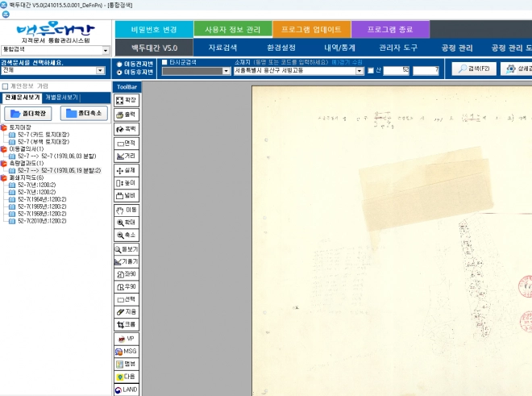Select the 출력 print tool

pos(126,115)
